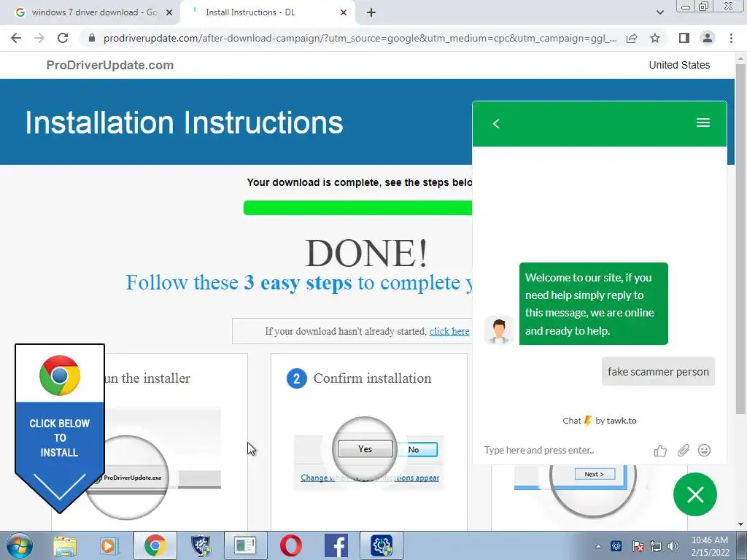Bookmark this page with the star icon
Image resolution: width=747 pixels, height=560 pixels.
(x=655, y=38)
